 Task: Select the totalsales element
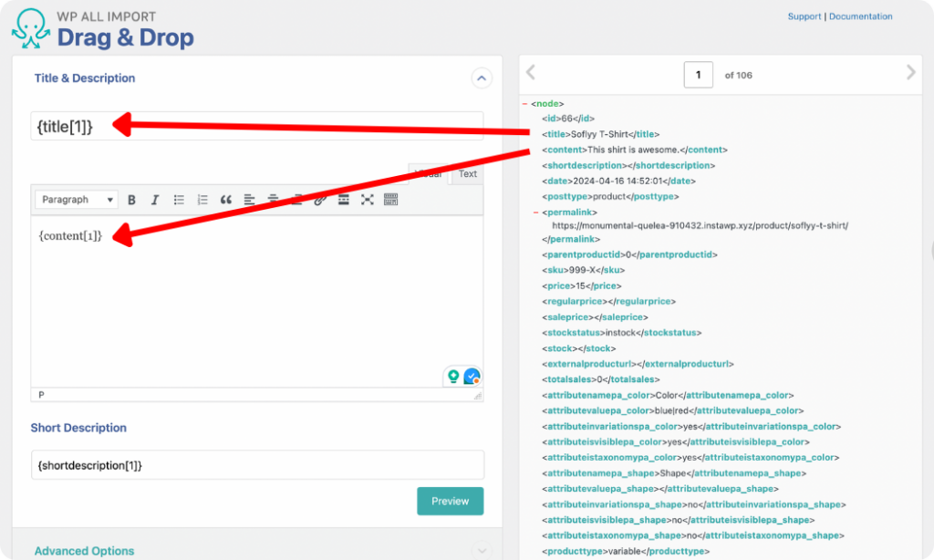tap(601, 379)
